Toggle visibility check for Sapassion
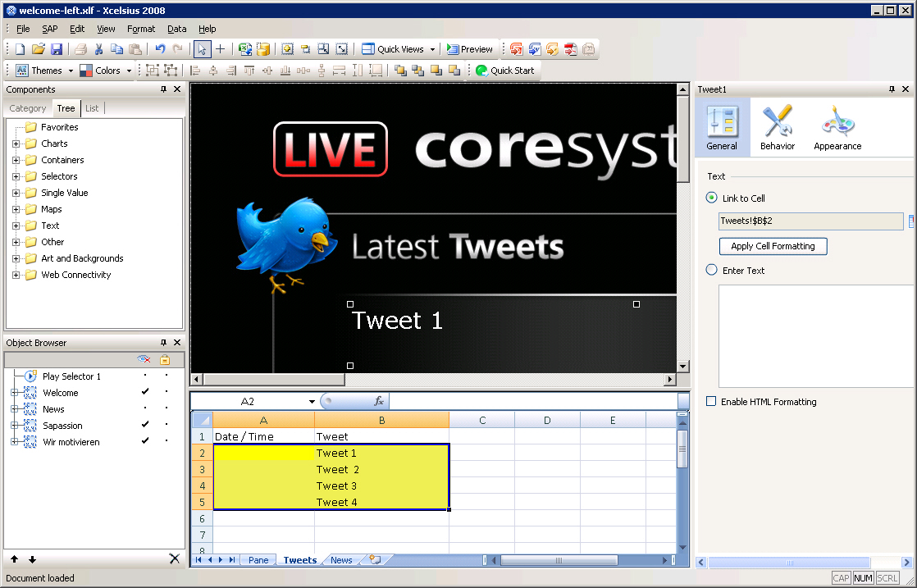917x588 pixels. (x=145, y=424)
